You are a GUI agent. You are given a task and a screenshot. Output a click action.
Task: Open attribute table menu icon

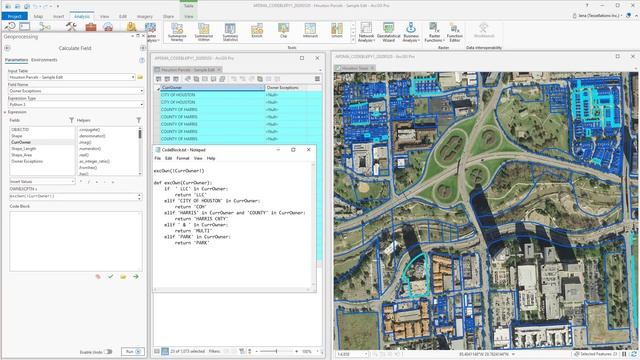click(317, 79)
